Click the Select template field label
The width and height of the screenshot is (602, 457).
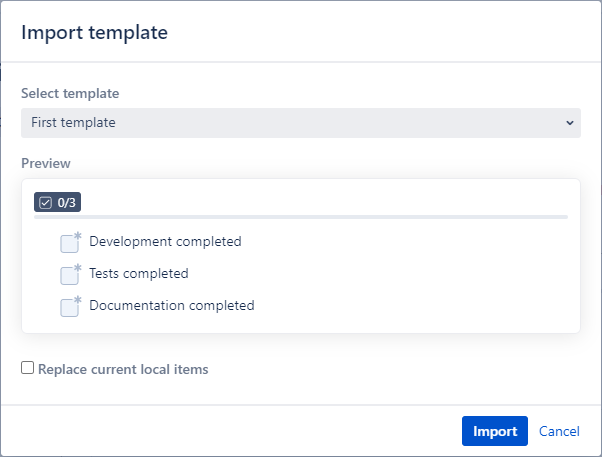click(x=70, y=93)
